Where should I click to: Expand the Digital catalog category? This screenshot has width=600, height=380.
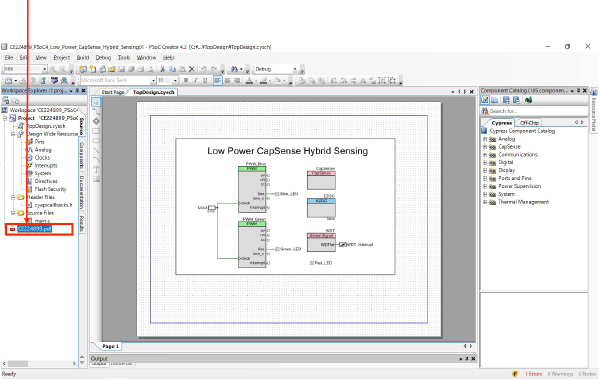[485, 163]
